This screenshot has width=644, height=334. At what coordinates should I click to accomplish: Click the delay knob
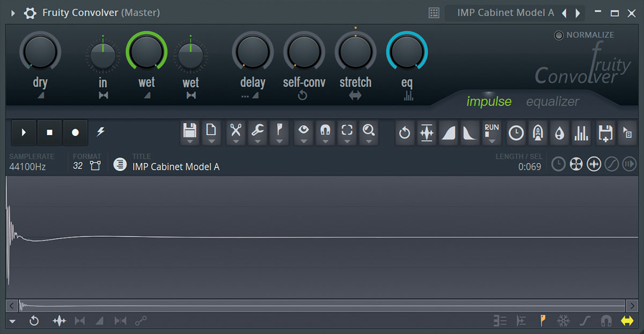[x=252, y=51]
